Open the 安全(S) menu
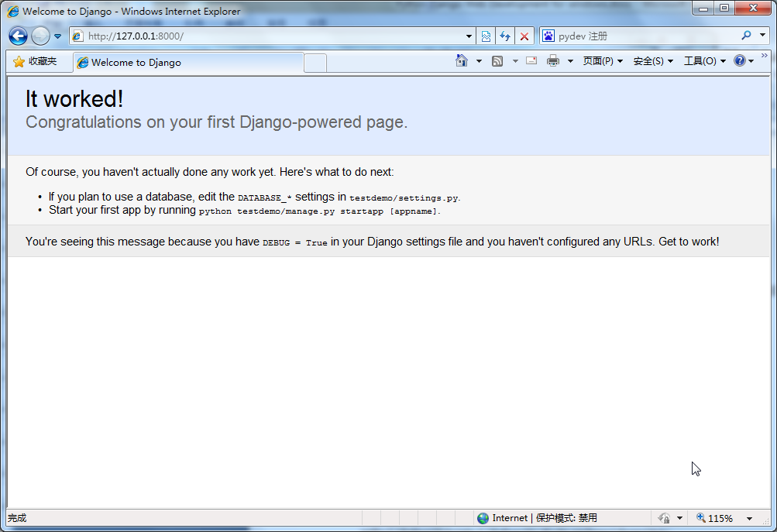This screenshot has width=777, height=532. (652, 61)
